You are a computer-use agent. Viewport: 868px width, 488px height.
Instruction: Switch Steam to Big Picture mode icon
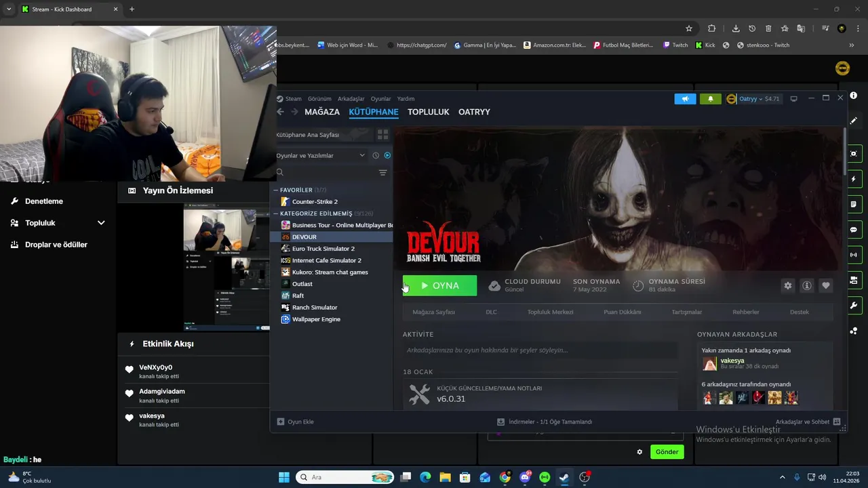pyautogui.click(x=793, y=99)
